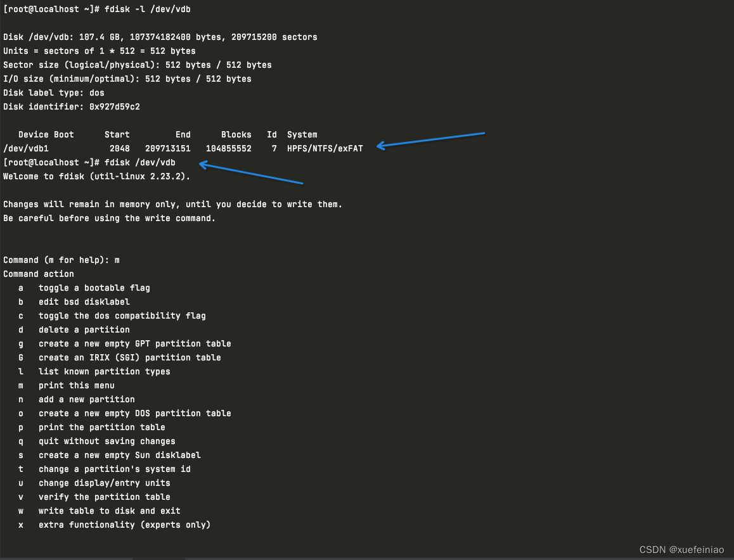Select the Disk label type: dos line
The image size is (734, 560).
(x=53, y=92)
